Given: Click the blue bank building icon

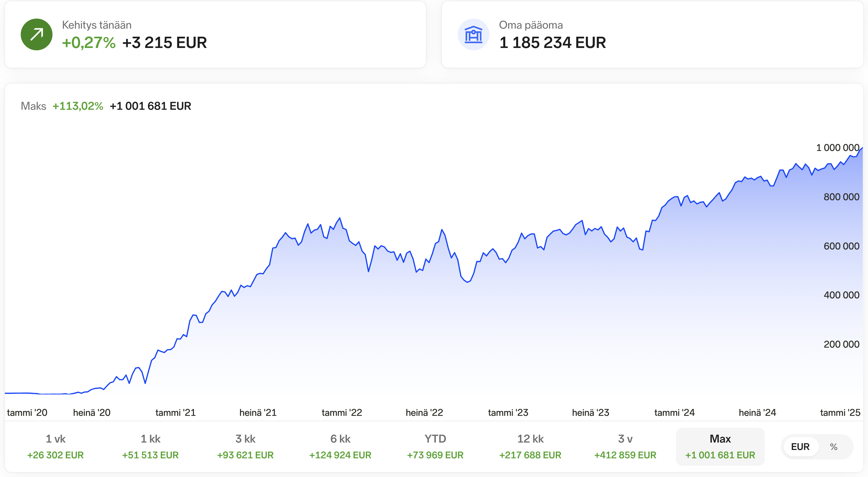Looking at the screenshot, I should pyautogui.click(x=473, y=34).
